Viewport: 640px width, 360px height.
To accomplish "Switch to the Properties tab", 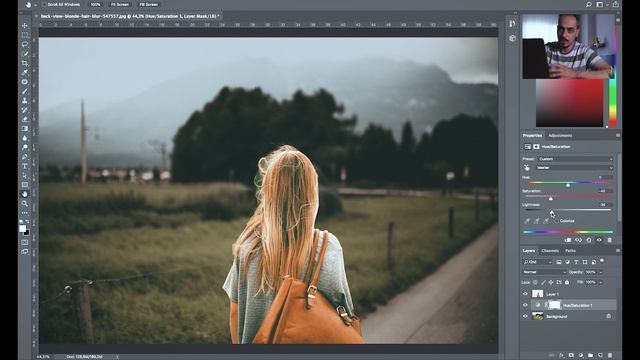I will tap(532, 136).
